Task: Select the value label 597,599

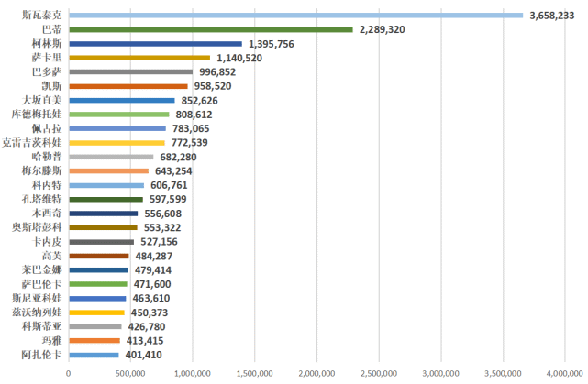Action: [x=168, y=199]
